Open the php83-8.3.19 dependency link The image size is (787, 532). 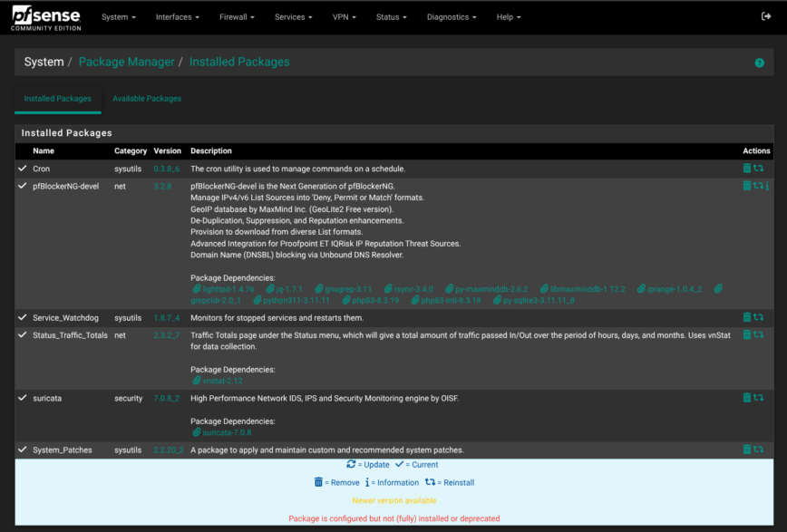click(371, 300)
